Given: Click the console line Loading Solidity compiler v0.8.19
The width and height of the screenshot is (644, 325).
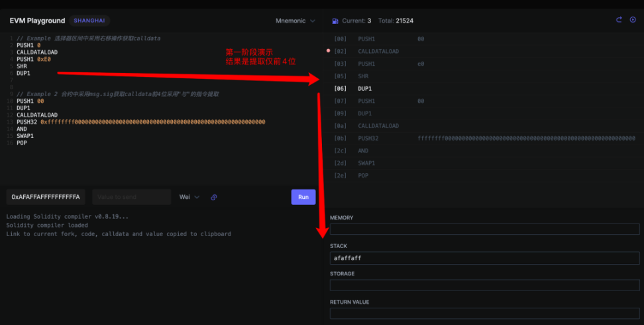Looking at the screenshot, I should (x=68, y=216).
